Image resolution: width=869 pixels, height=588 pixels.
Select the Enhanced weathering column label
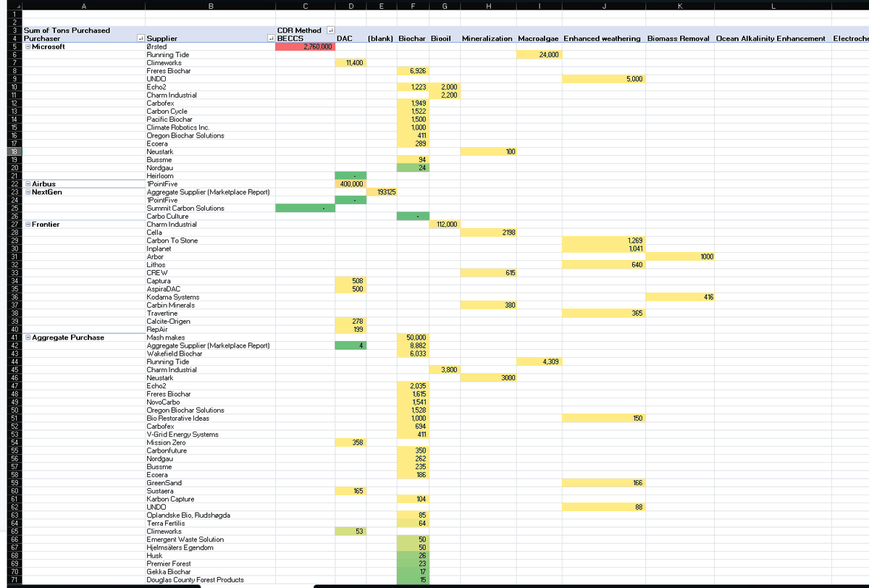[x=603, y=38]
